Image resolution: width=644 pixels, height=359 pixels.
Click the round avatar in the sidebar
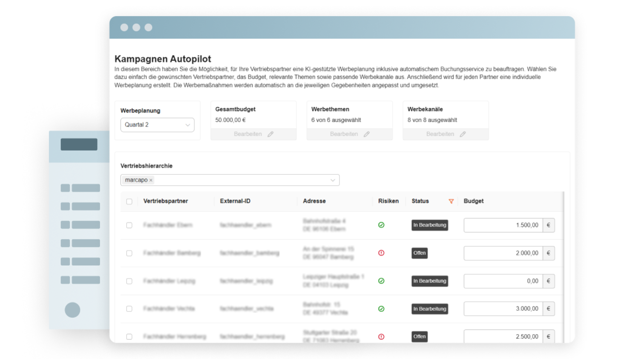(x=72, y=310)
